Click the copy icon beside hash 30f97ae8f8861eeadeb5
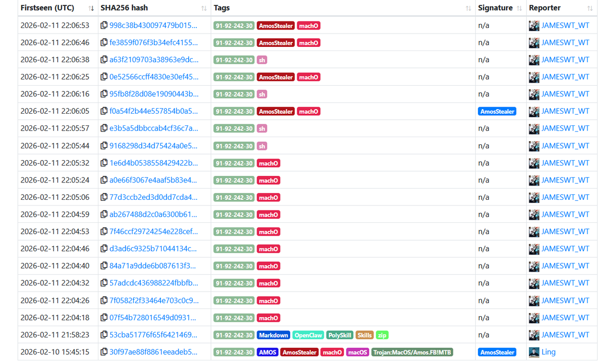This screenshot has height=364, width=612. 104,352
